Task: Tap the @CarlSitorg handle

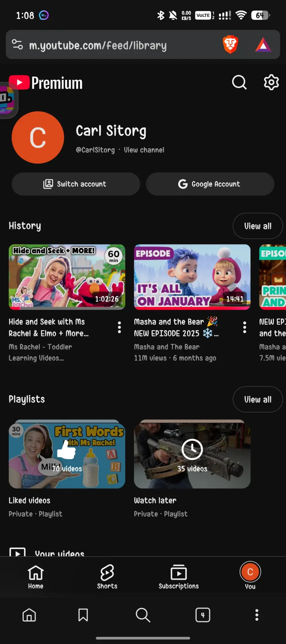Action: (95, 150)
